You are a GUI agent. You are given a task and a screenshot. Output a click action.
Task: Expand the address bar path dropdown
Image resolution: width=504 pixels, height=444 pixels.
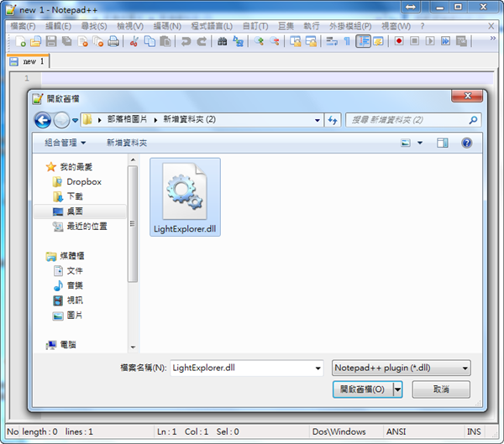(318, 121)
